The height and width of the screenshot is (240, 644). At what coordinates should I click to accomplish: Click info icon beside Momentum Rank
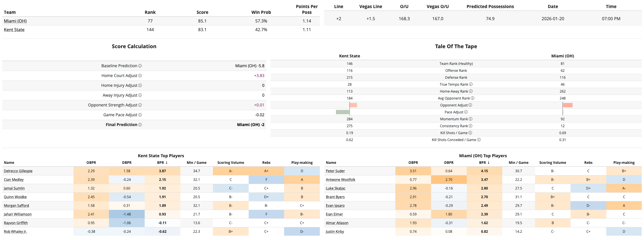pyautogui.click(x=471, y=119)
